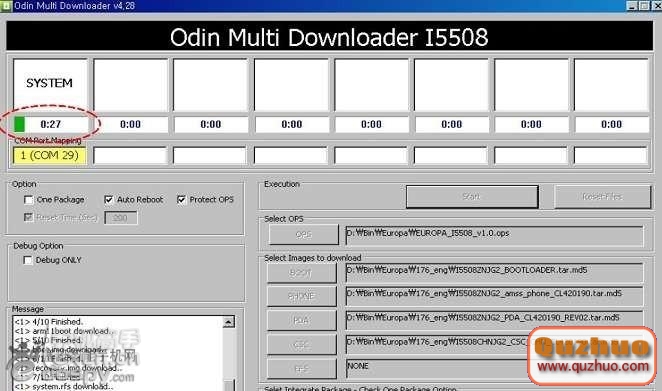The image size is (662, 391).
Task: Click the Odin app icon in title bar
Action: click(x=5, y=5)
